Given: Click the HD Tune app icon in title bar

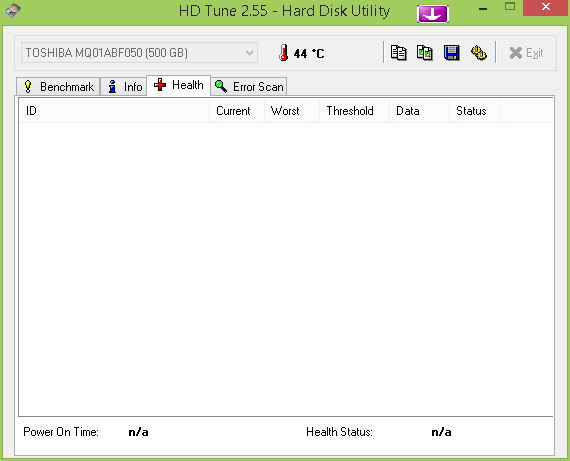Looking at the screenshot, I should tap(13, 10).
